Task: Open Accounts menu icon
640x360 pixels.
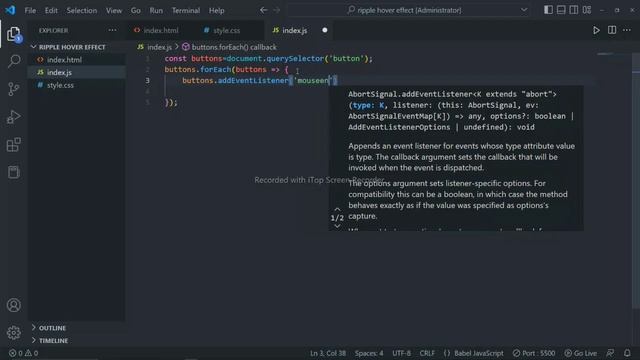Action: [x=13, y=305]
